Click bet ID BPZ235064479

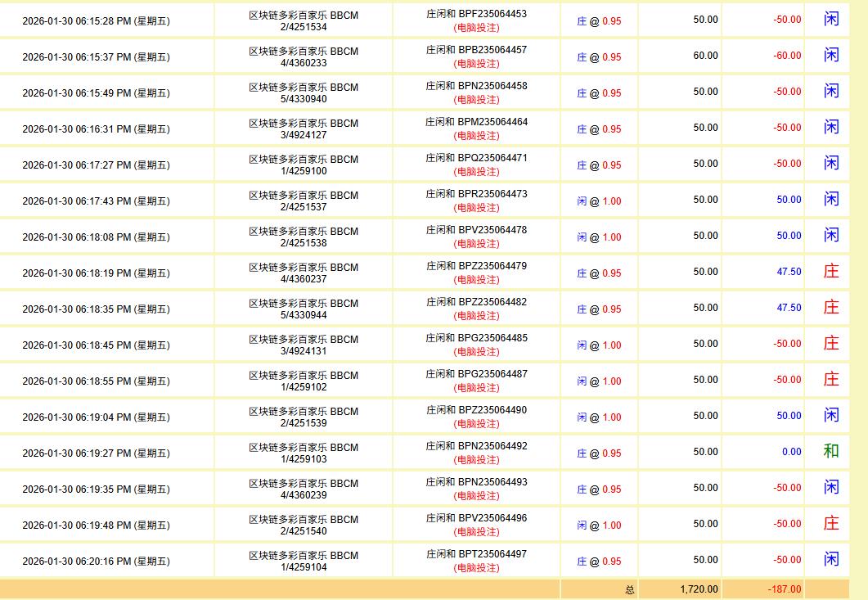[492, 266]
